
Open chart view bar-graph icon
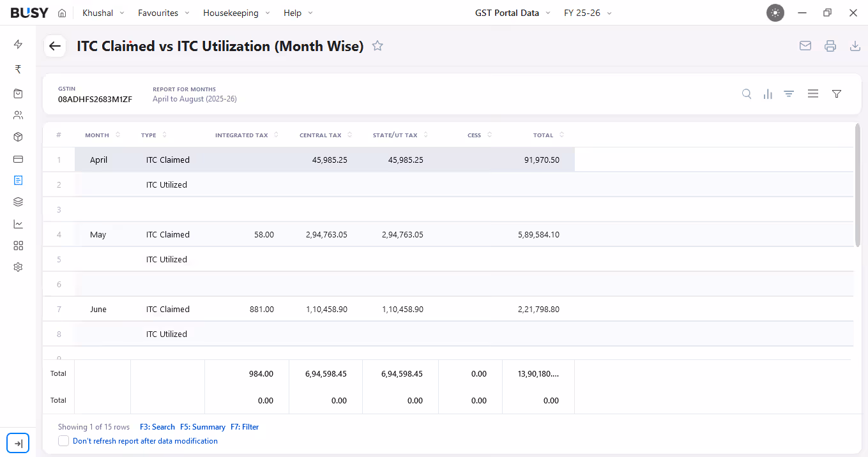click(x=768, y=94)
